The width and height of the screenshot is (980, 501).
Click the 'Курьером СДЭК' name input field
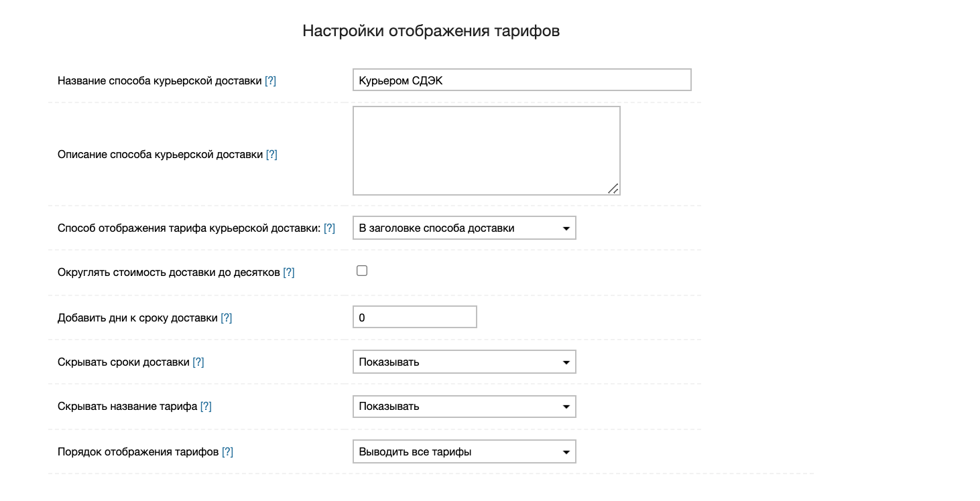click(522, 80)
